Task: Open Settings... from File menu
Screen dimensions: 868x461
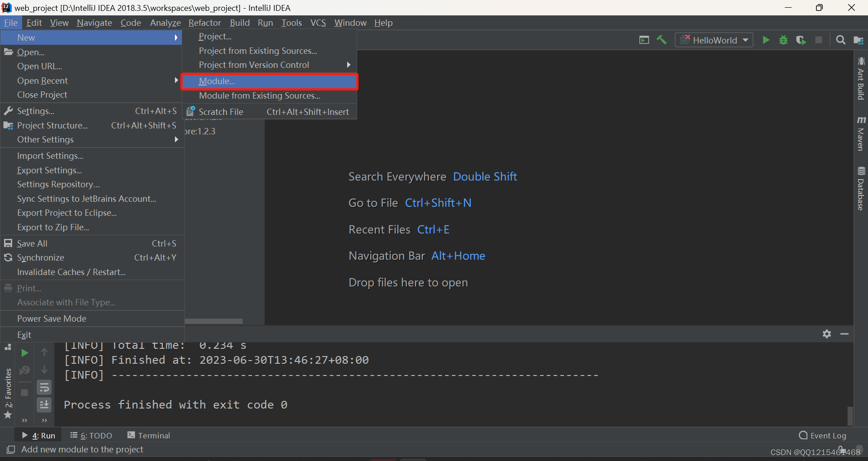Action: [92, 111]
